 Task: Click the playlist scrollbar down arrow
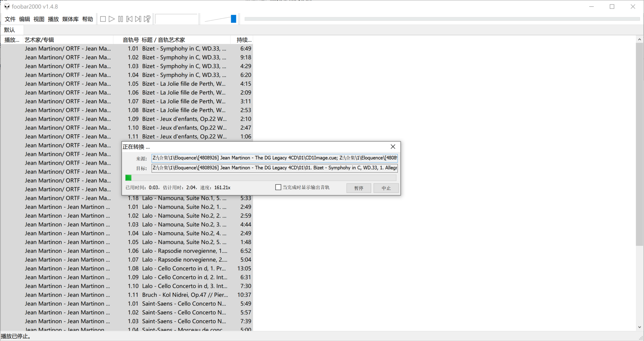coord(639,327)
